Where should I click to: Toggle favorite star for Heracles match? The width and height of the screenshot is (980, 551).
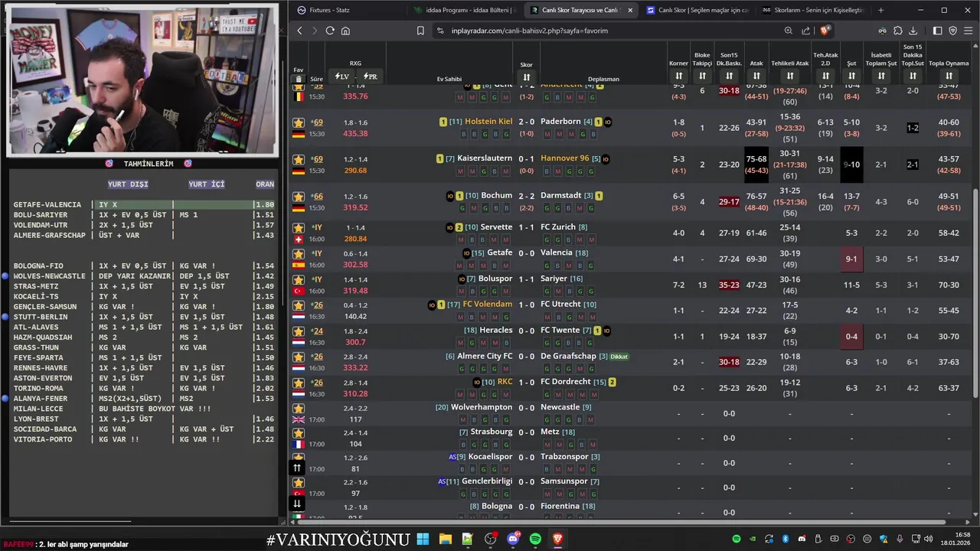(x=299, y=331)
